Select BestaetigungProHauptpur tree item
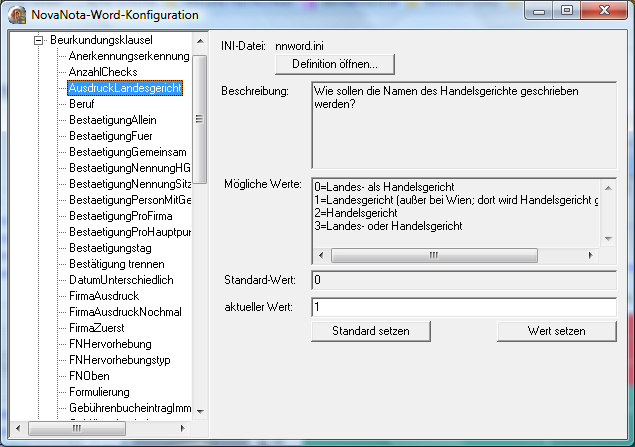Image resolution: width=635 pixels, height=447 pixels. tap(130, 232)
